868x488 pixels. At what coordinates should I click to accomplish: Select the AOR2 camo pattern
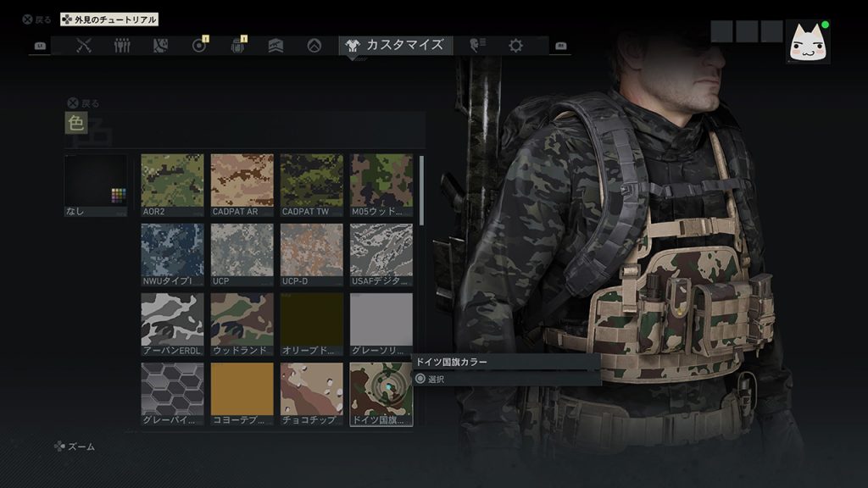[172, 185]
